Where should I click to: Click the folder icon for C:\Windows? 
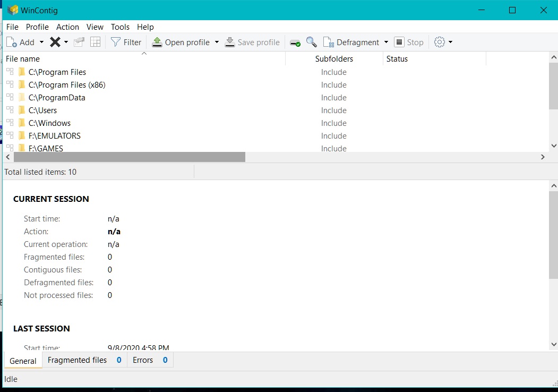click(22, 123)
